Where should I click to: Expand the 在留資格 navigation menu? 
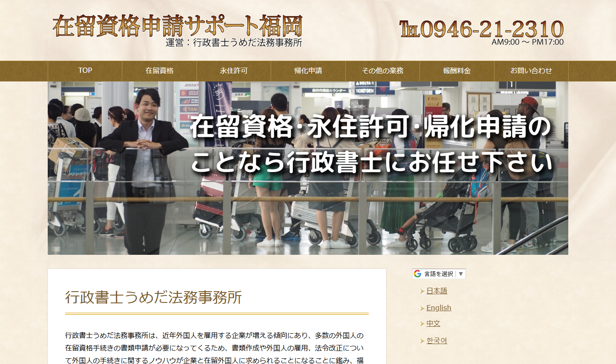[160, 71]
